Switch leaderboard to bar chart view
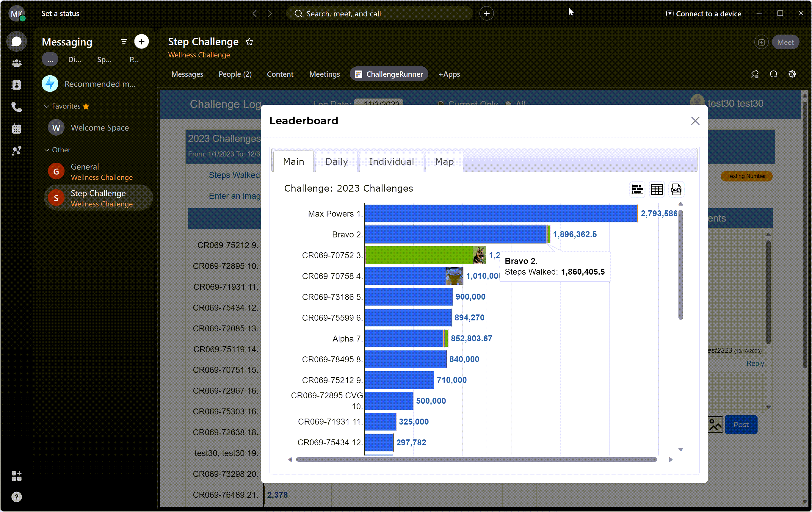Screen dimensions: 812x512 point(637,190)
